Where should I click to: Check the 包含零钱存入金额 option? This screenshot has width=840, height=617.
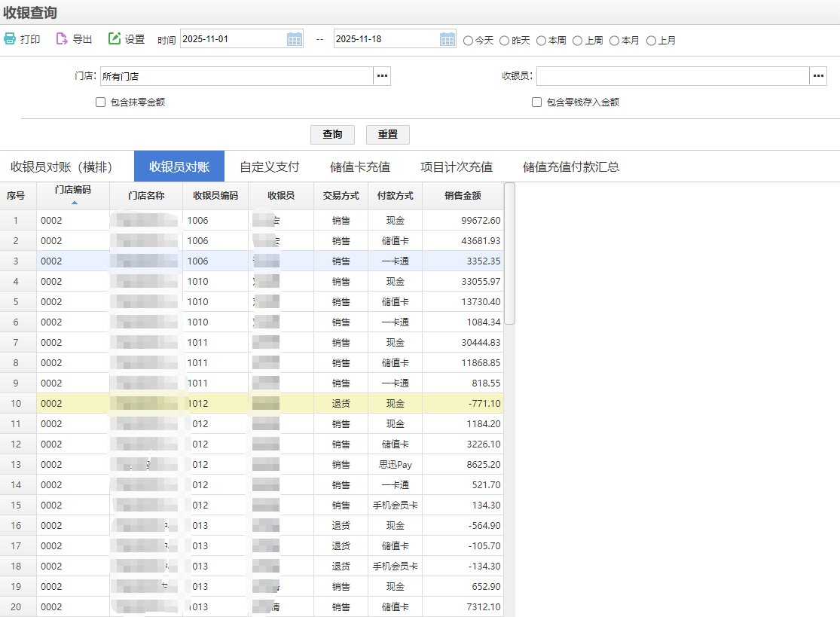pos(536,102)
